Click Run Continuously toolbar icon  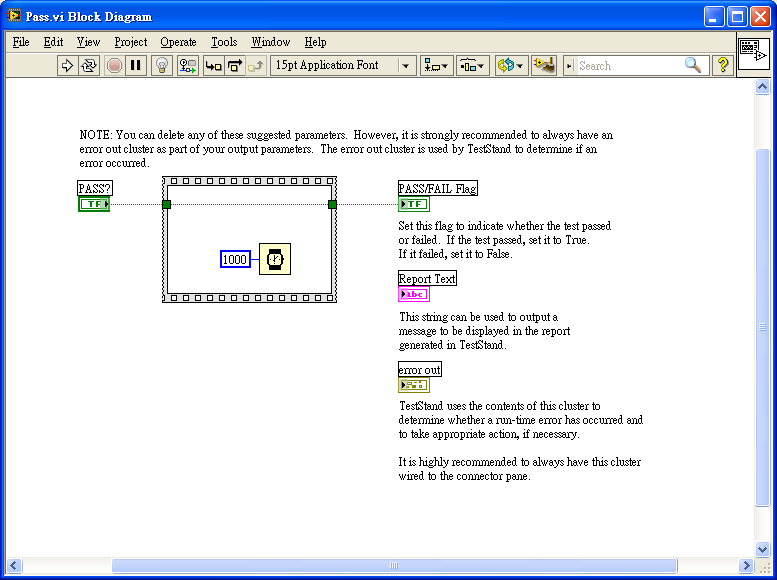tap(89, 65)
